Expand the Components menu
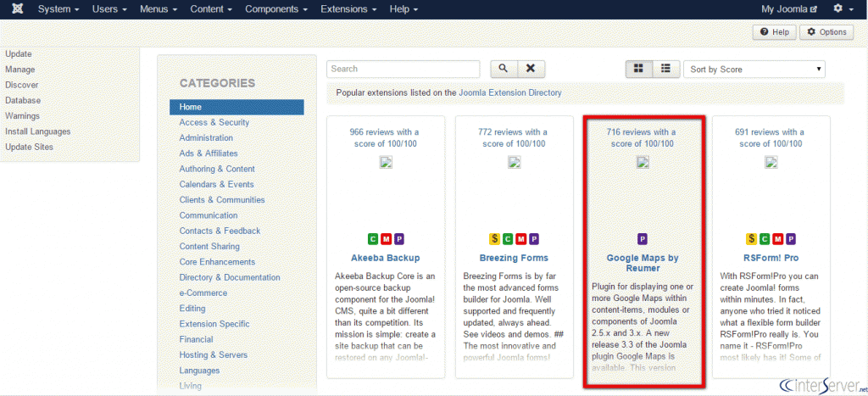The width and height of the screenshot is (868, 396). [x=276, y=8]
